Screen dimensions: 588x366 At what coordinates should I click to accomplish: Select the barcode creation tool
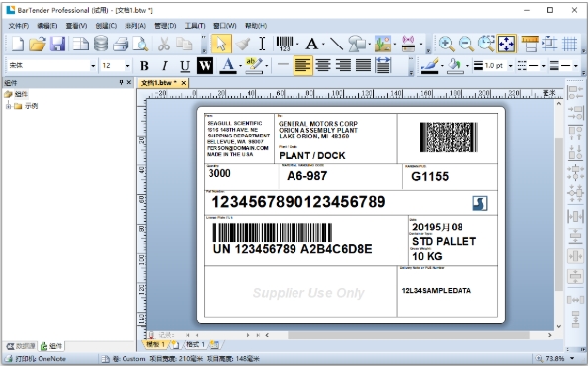click(x=285, y=44)
